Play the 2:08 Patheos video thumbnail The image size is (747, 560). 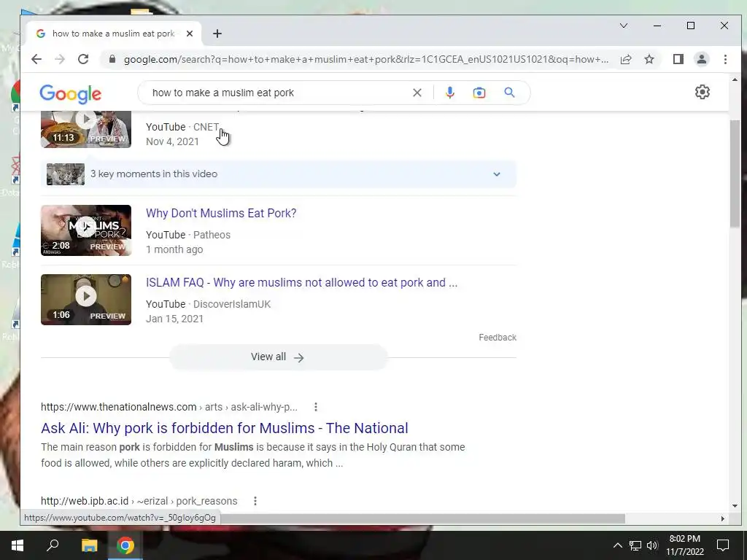click(x=86, y=230)
